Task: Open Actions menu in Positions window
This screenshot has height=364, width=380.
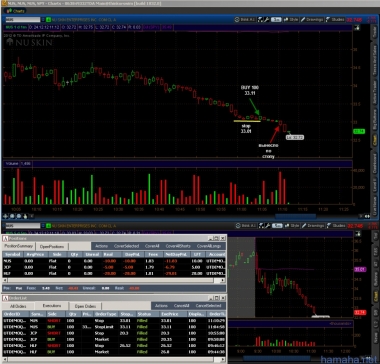Action: pos(101,246)
